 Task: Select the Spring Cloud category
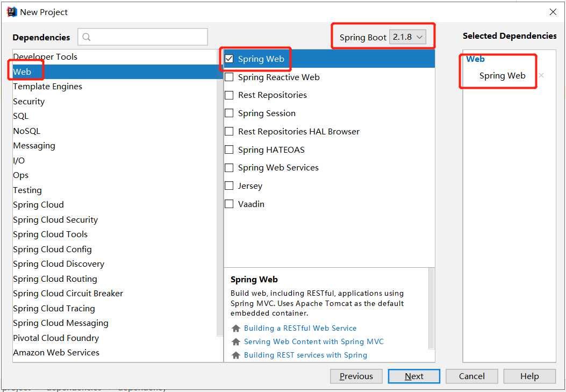115,205
